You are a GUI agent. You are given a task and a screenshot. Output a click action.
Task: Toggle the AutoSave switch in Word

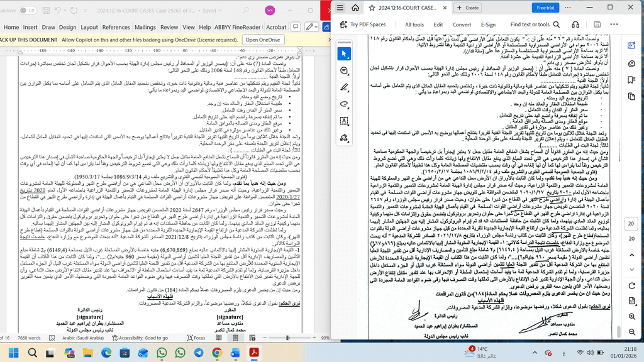(27, 10)
